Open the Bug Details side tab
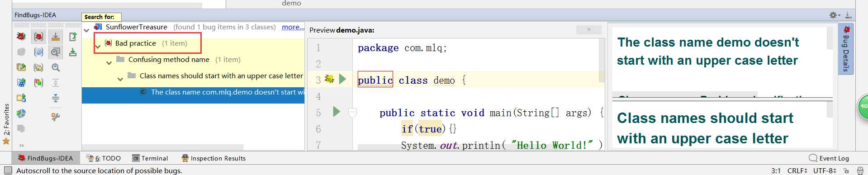The height and width of the screenshot is (175, 868). coord(845,49)
